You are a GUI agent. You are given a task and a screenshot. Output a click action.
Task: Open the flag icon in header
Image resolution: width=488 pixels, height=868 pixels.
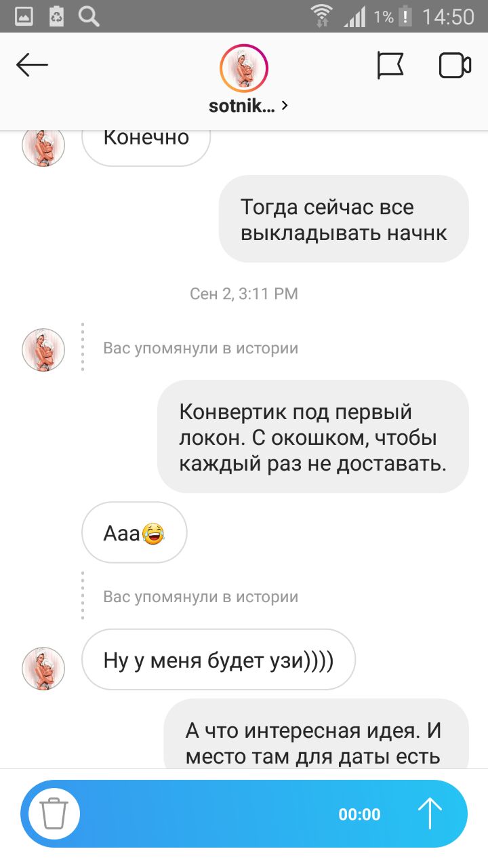coord(390,66)
